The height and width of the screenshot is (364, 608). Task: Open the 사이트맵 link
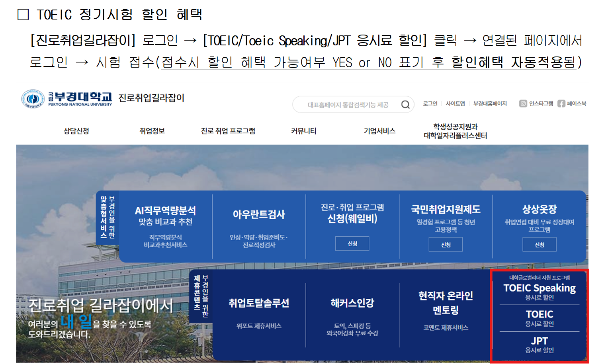point(455,104)
